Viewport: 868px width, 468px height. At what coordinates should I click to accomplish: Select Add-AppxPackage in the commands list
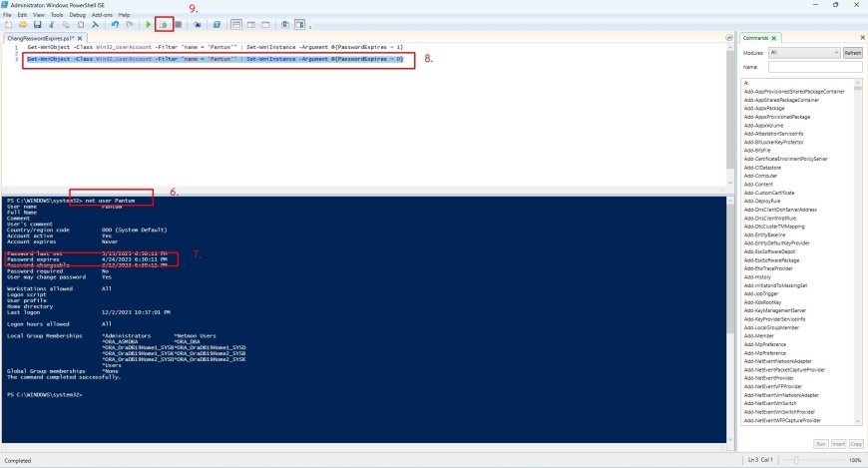pos(764,108)
